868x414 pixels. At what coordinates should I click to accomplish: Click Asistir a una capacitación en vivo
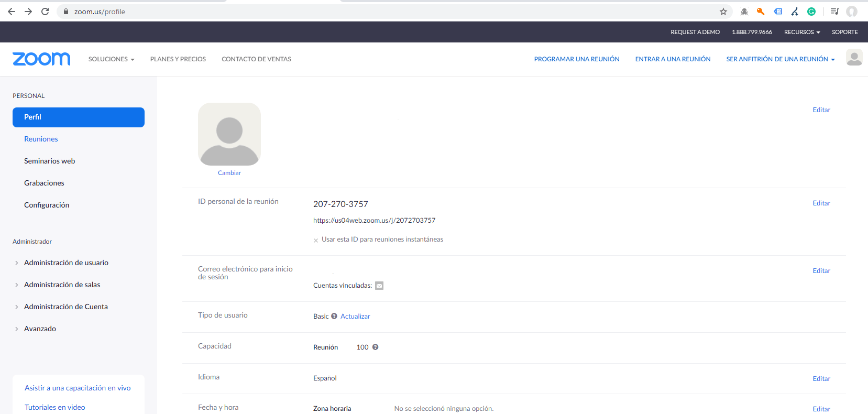click(78, 388)
